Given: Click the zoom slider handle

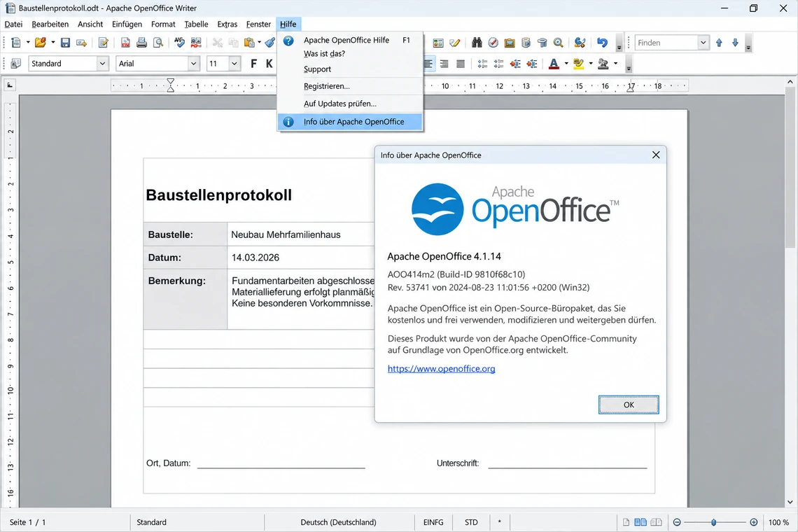Looking at the screenshot, I should (713, 522).
